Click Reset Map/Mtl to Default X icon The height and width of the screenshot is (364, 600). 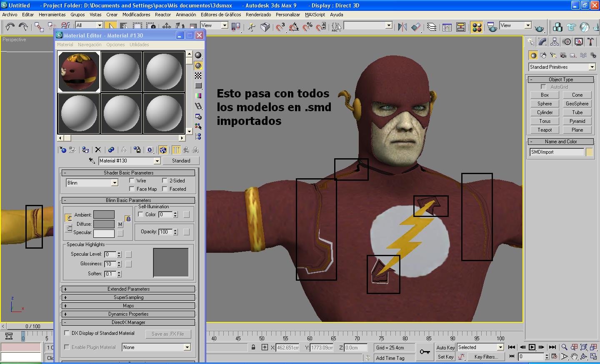(x=98, y=150)
